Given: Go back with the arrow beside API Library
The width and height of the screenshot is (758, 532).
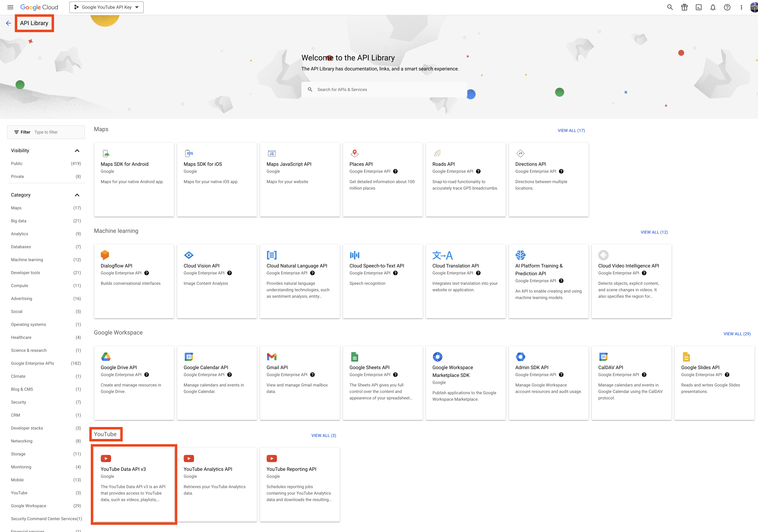Looking at the screenshot, I should click(9, 23).
